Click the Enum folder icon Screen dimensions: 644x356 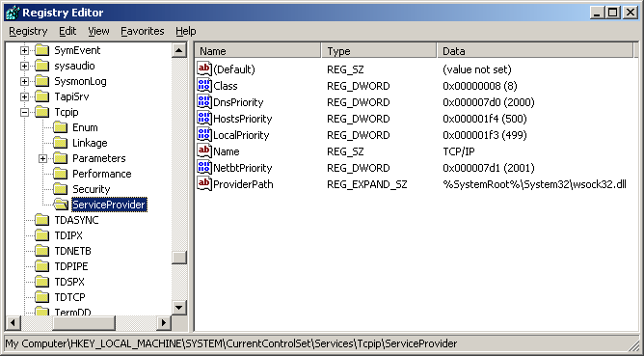[x=61, y=127]
